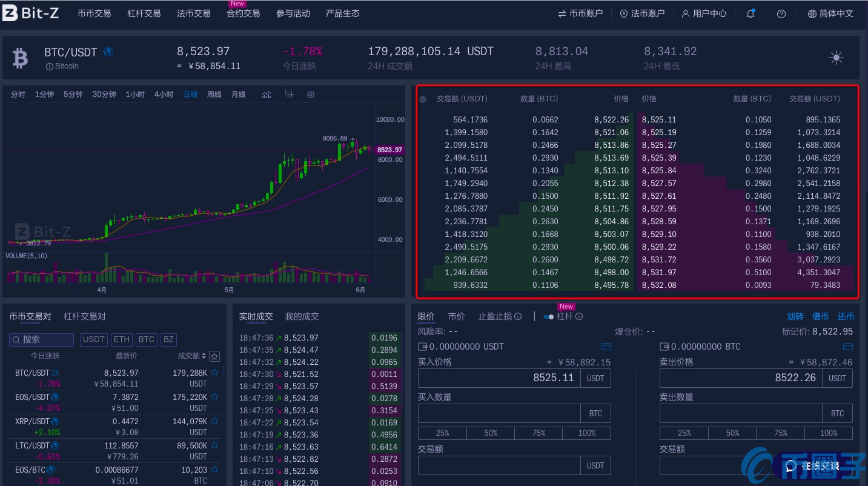868x486 pixels.
Task: Click the 划转 transfer link
Action: [x=795, y=316]
